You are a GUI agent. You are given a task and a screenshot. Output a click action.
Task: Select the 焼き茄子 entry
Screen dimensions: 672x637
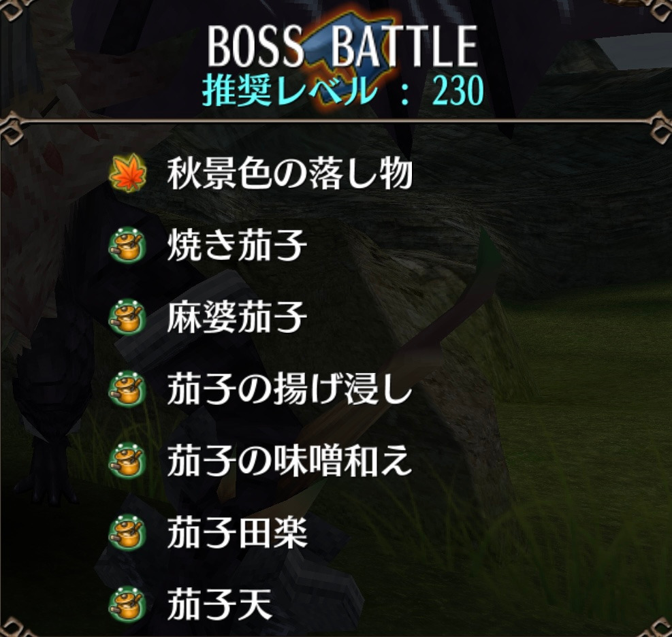point(237,245)
